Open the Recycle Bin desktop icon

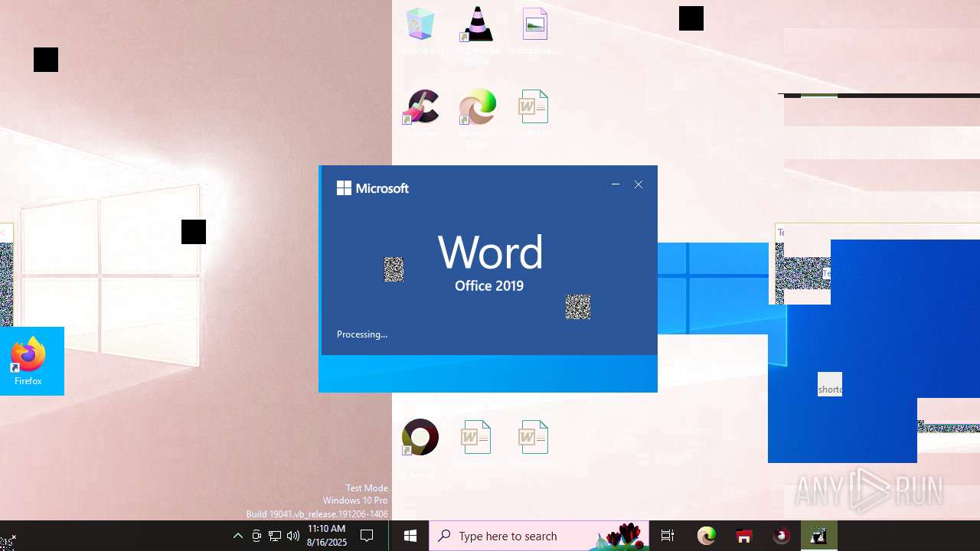click(x=420, y=31)
